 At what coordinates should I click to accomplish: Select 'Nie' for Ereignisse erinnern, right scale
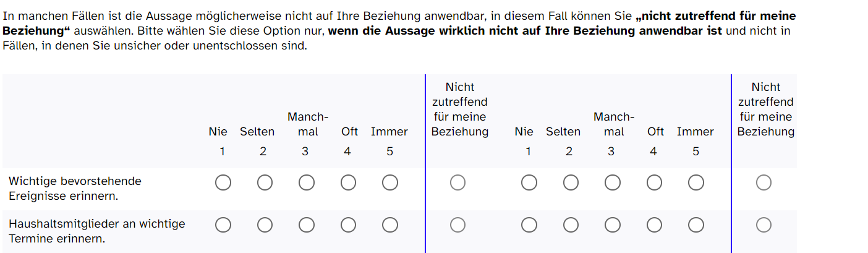pos(529,182)
